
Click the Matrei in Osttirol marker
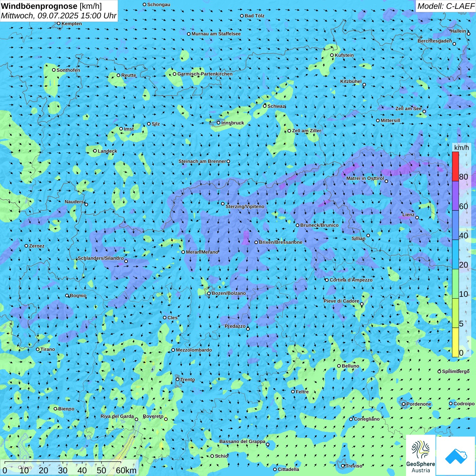pos(386,181)
